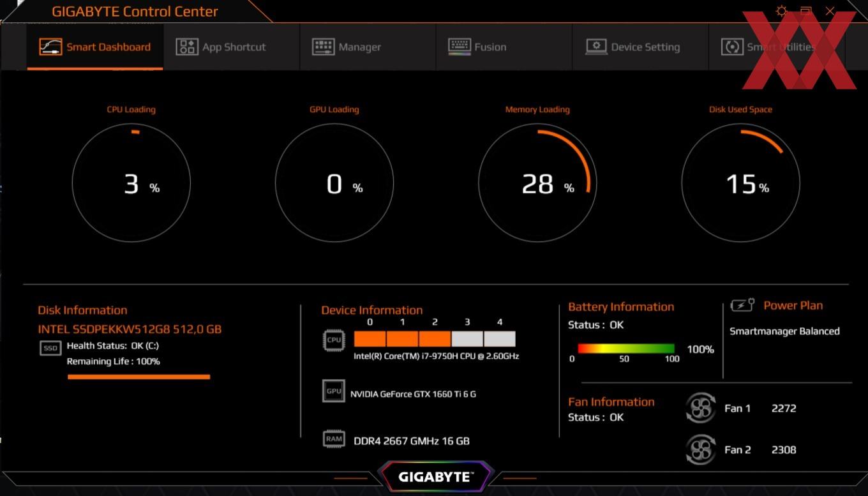
Task: Click the GPU Loading gauge
Action: [x=334, y=183]
